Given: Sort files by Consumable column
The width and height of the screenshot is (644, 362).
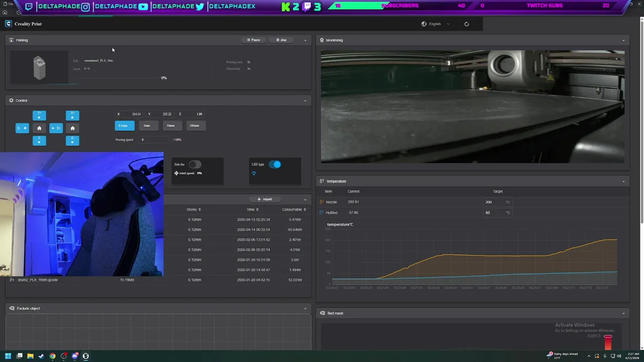Looking at the screenshot, I should pyautogui.click(x=294, y=210).
